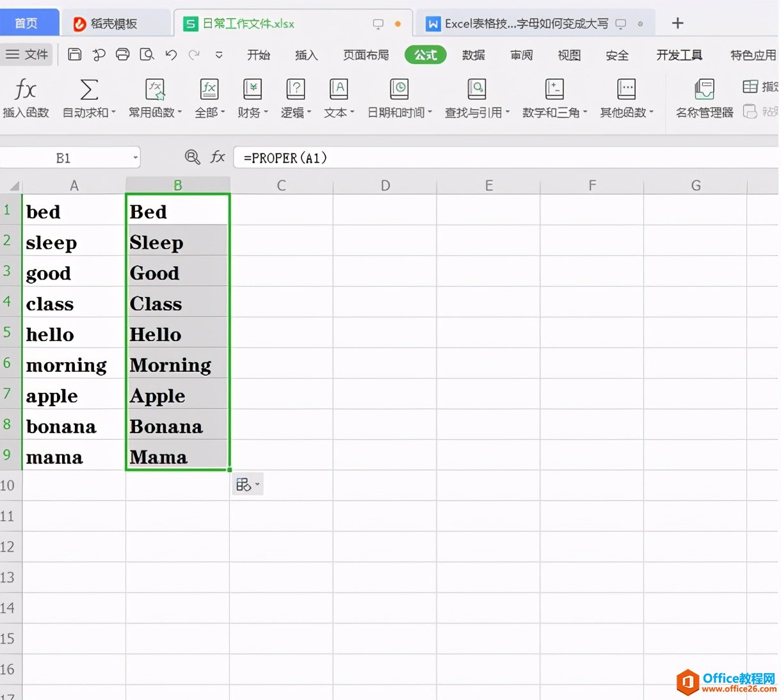Open the Logical functions icon
The height and width of the screenshot is (700, 781).
295,89
